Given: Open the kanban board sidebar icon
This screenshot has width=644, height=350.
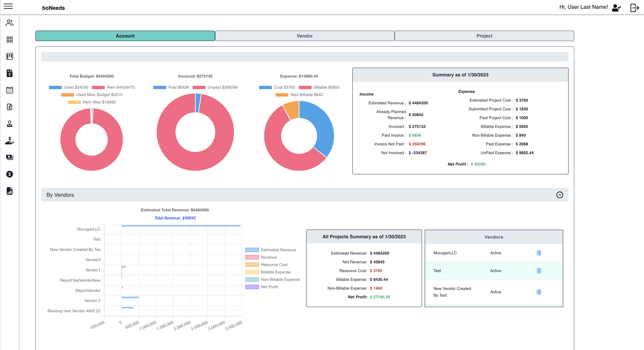Looking at the screenshot, I should pyautogui.click(x=9, y=56).
